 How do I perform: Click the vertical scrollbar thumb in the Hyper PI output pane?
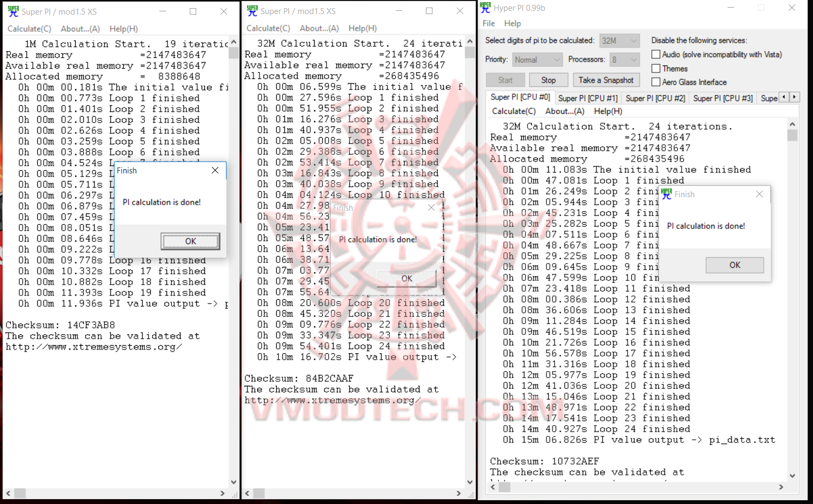tap(792, 135)
